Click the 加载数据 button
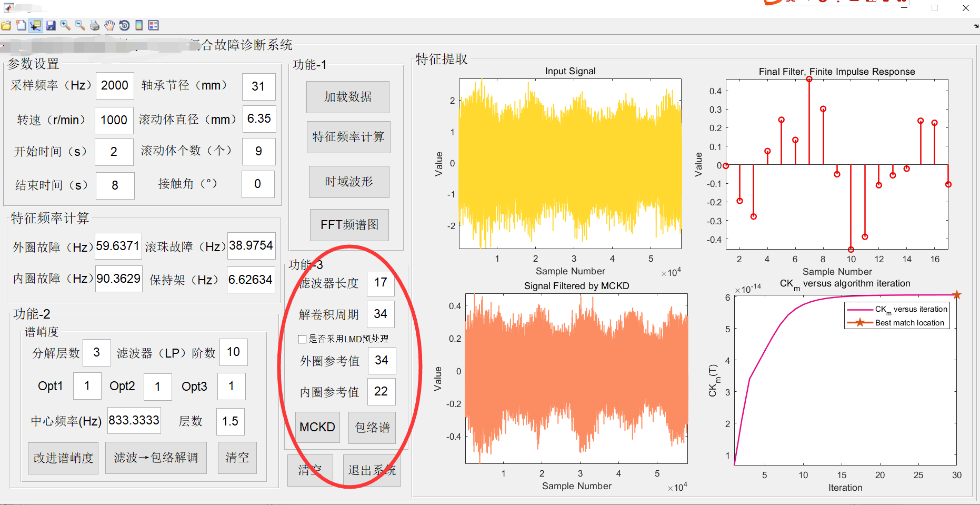Image resolution: width=980 pixels, height=505 pixels. pos(348,97)
